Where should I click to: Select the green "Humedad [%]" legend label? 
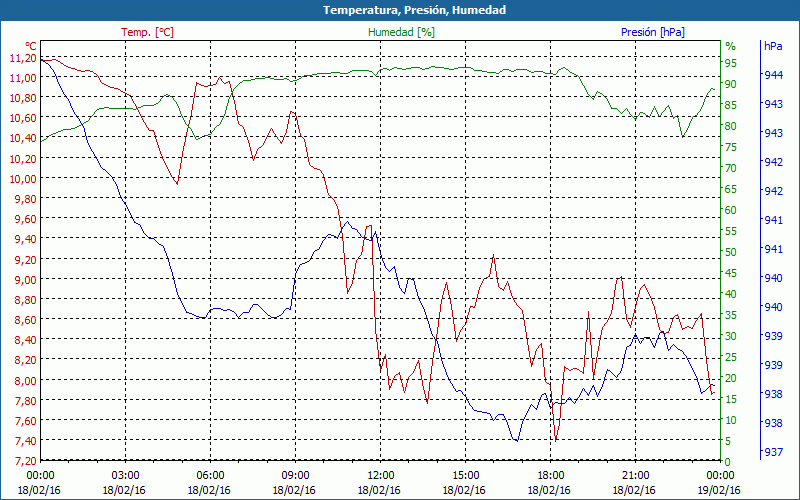coord(401,32)
